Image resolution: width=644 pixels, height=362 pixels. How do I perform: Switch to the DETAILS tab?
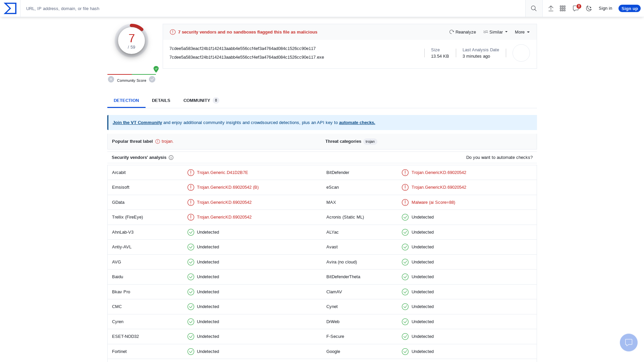pos(161,101)
